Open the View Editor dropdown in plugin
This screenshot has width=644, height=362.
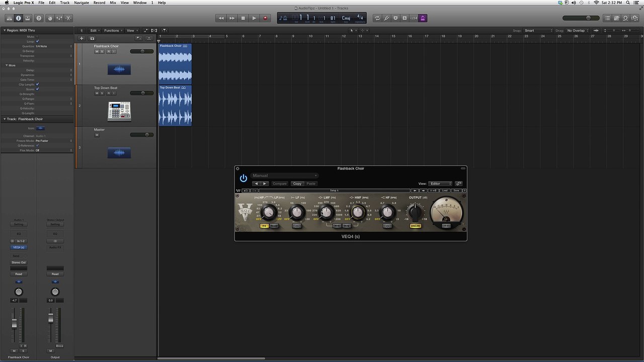(440, 184)
